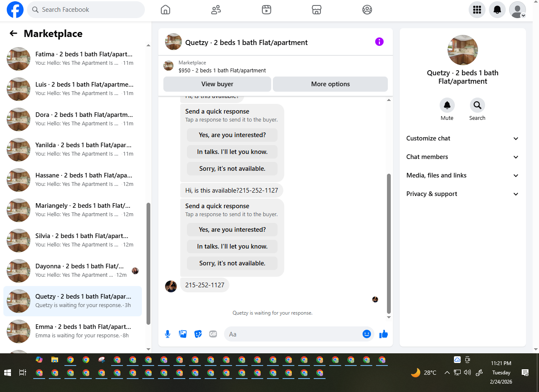The width and height of the screenshot is (539, 392).
Task: Open the Notifications bell in the top bar
Action: point(497,10)
